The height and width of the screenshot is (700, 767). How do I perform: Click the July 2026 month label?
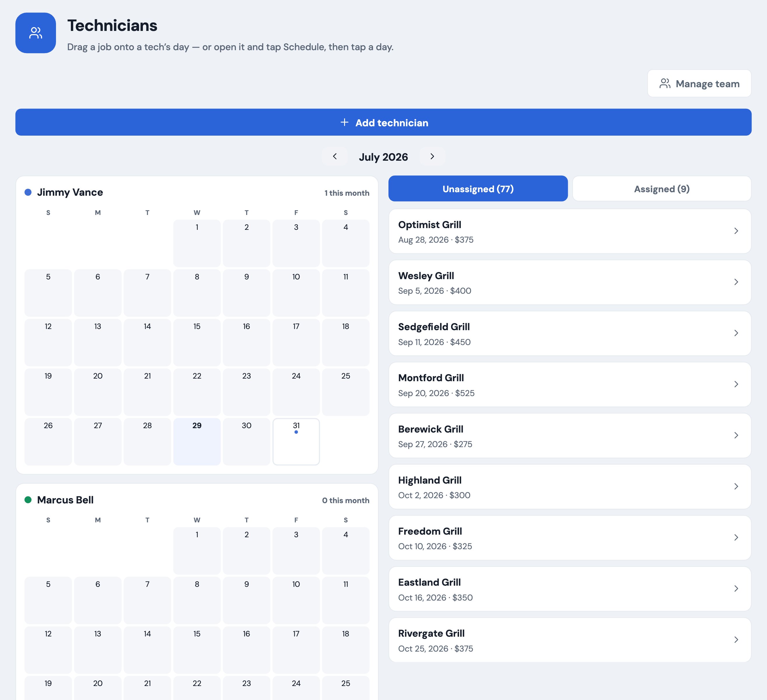[x=383, y=157]
